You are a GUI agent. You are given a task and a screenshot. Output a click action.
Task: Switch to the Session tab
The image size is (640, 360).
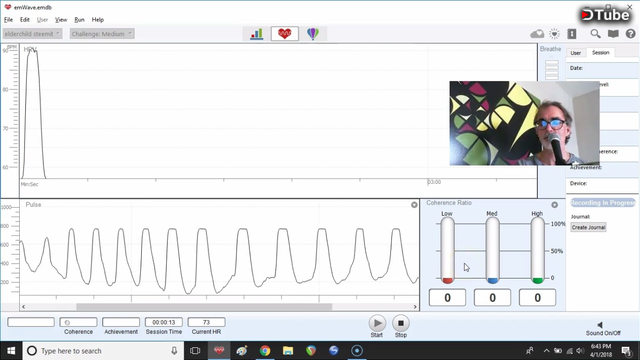point(600,53)
